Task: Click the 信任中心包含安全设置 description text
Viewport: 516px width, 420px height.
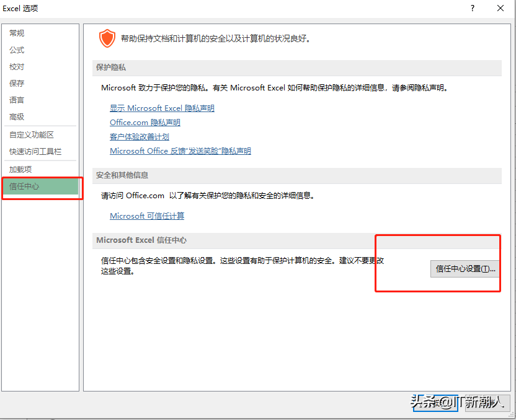Action: [x=242, y=266]
